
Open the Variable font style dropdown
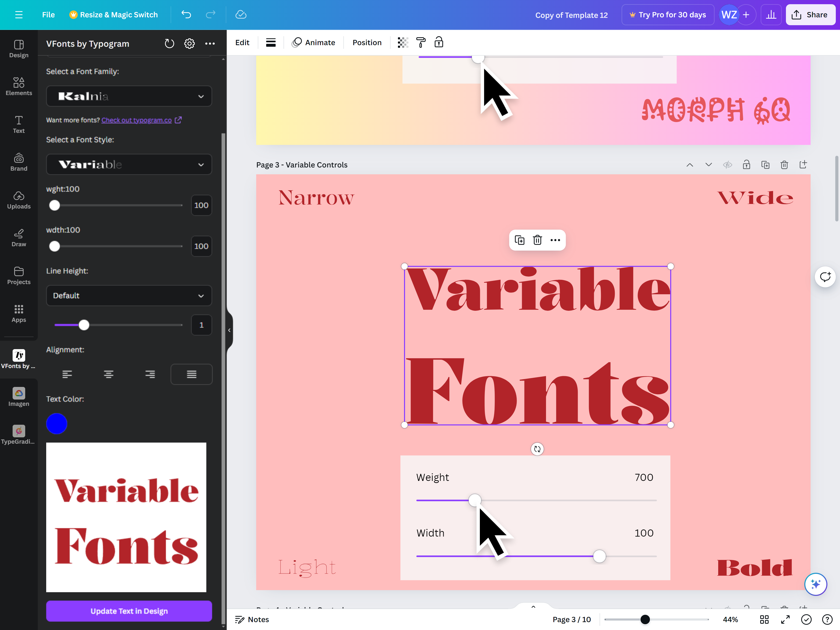(129, 164)
